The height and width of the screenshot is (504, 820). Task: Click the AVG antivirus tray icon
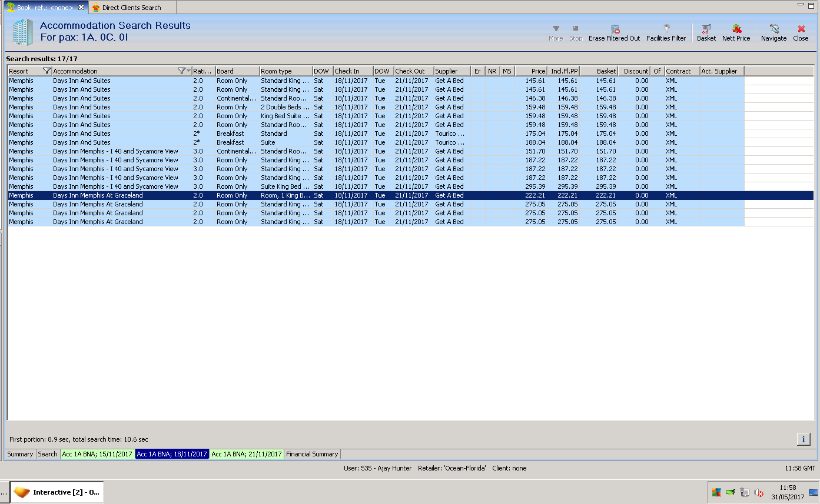click(716, 493)
